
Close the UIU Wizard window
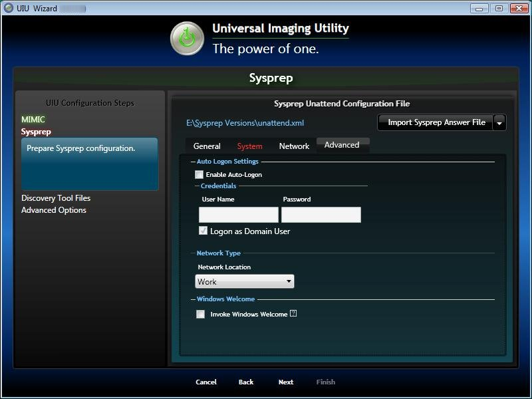pyautogui.click(x=519, y=8)
